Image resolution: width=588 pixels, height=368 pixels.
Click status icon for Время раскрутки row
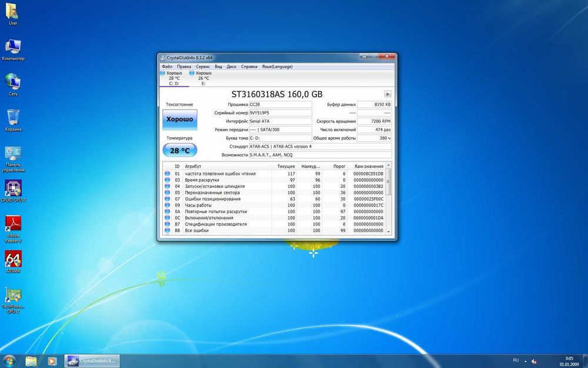167,180
